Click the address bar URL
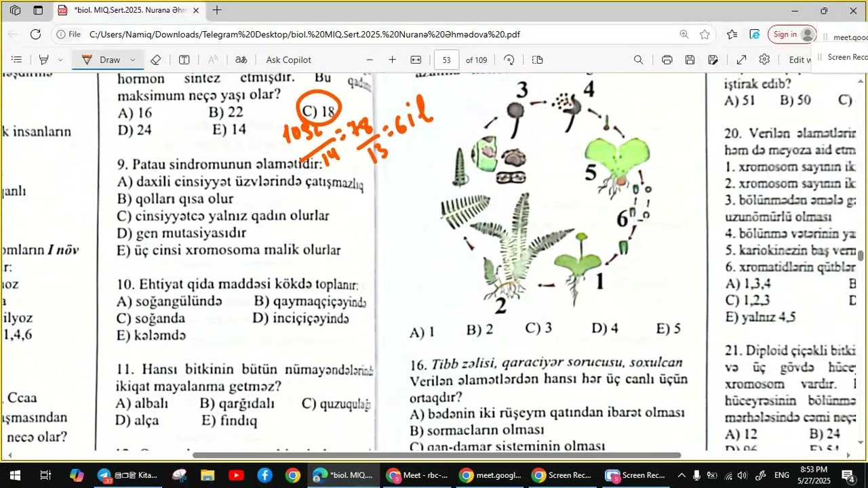This screenshot has width=868, height=488. pyautogui.click(x=304, y=34)
